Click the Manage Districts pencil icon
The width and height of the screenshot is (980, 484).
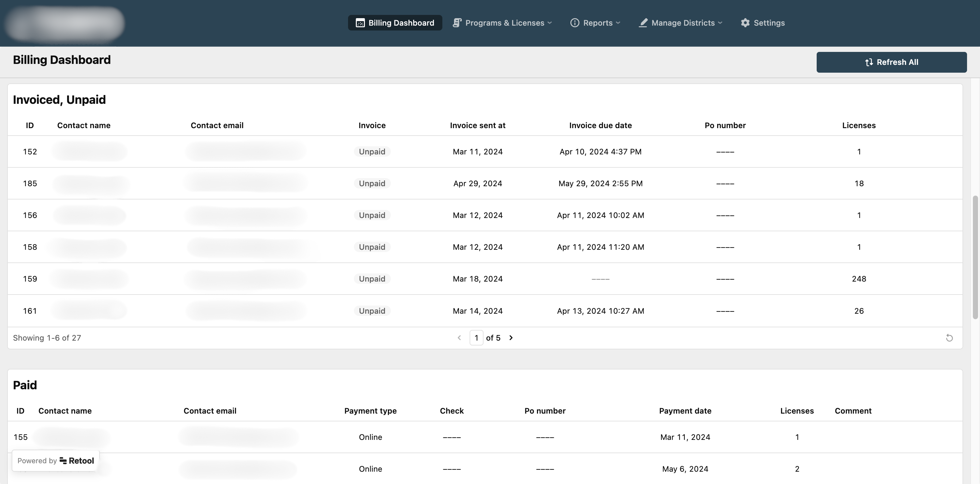tap(643, 23)
